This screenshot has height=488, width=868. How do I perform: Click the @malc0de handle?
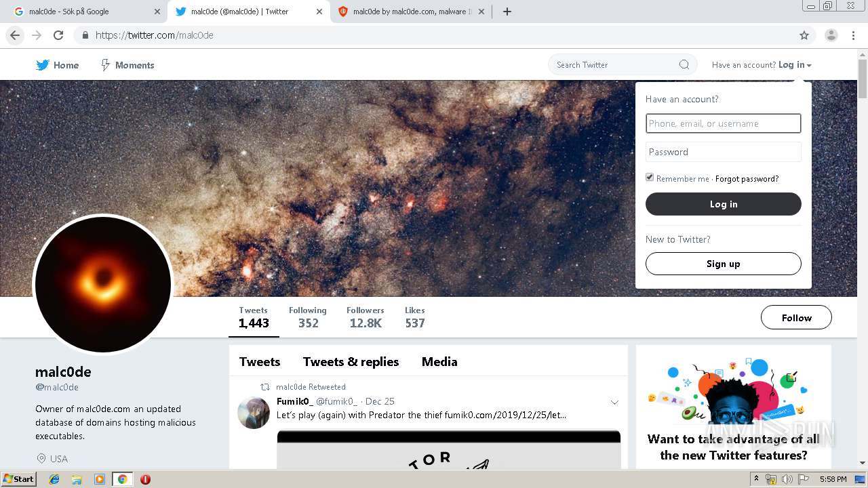57,388
